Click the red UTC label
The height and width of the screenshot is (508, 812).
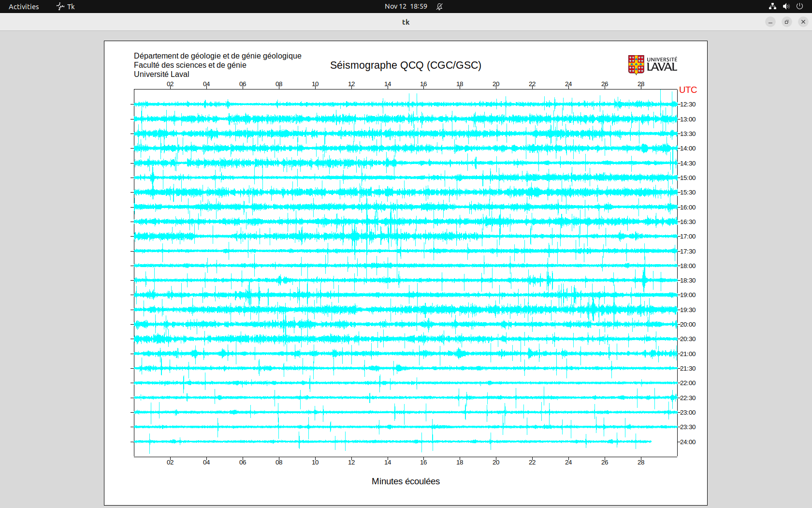[x=688, y=90]
